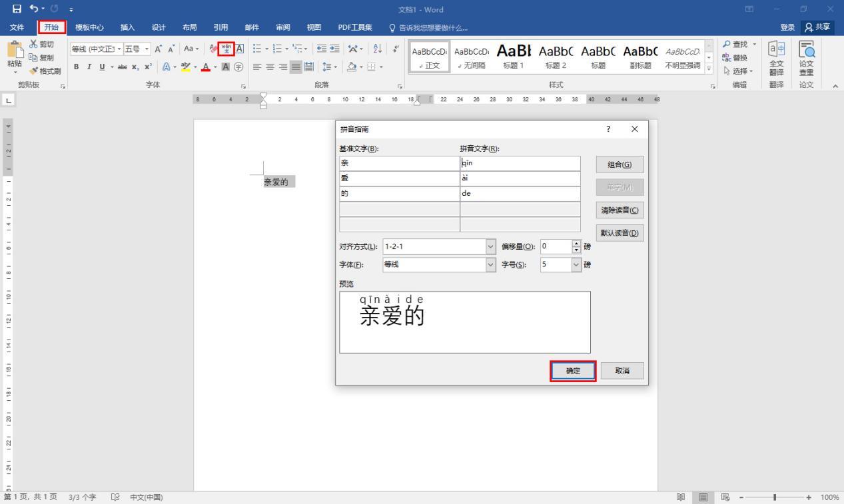Apply the Pinyin Guide (拼音指南) tool
This screenshot has width=844, height=504.
(227, 49)
